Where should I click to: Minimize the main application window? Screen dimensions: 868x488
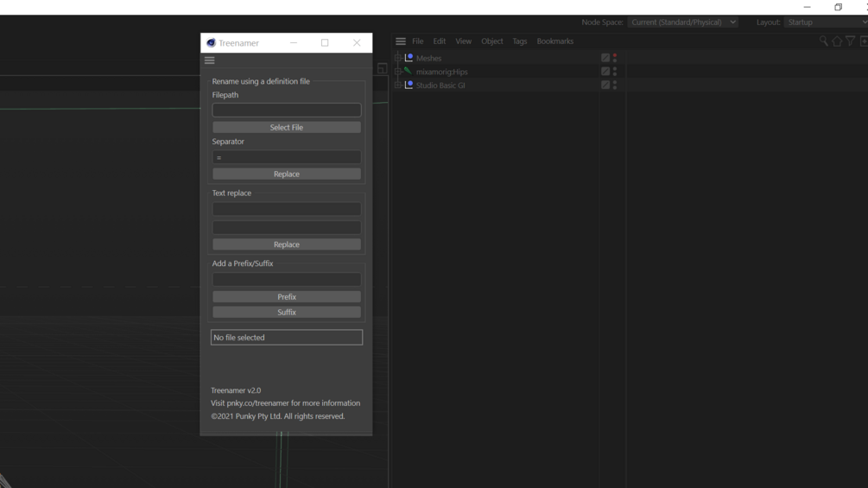point(807,7)
